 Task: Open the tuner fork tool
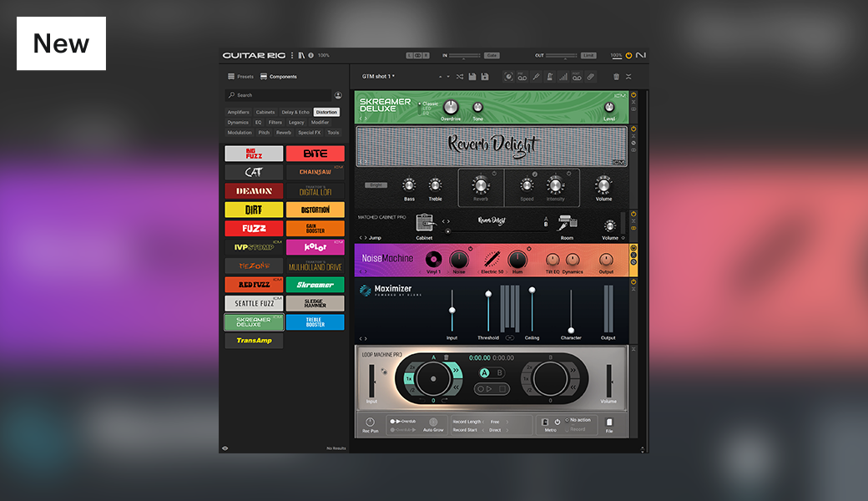point(536,77)
